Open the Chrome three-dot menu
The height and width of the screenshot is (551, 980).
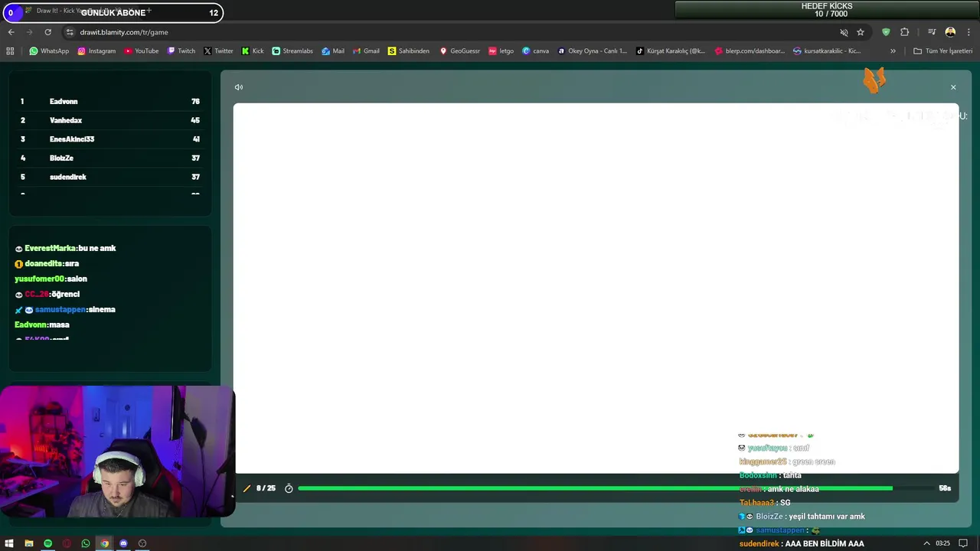pyautogui.click(x=968, y=32)
